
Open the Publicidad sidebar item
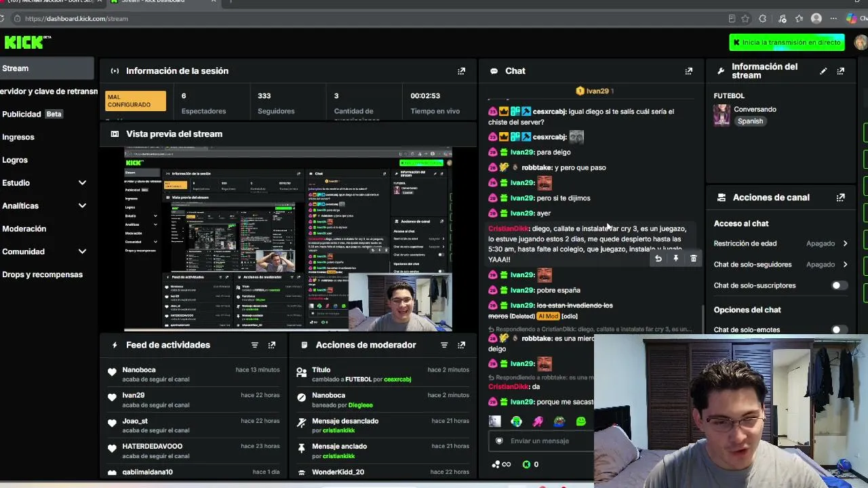(x=32, y=114)
